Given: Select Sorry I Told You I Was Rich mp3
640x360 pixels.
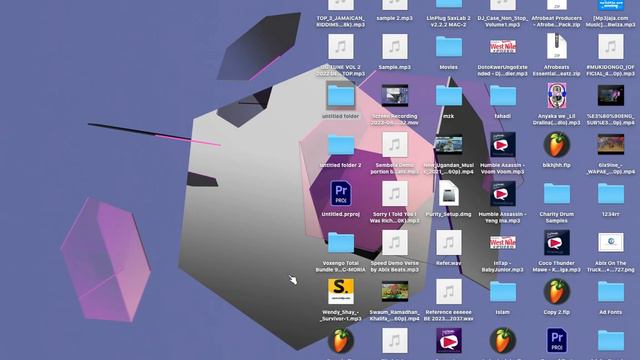Looking at the screenshot, I should (x=394, y=194).
